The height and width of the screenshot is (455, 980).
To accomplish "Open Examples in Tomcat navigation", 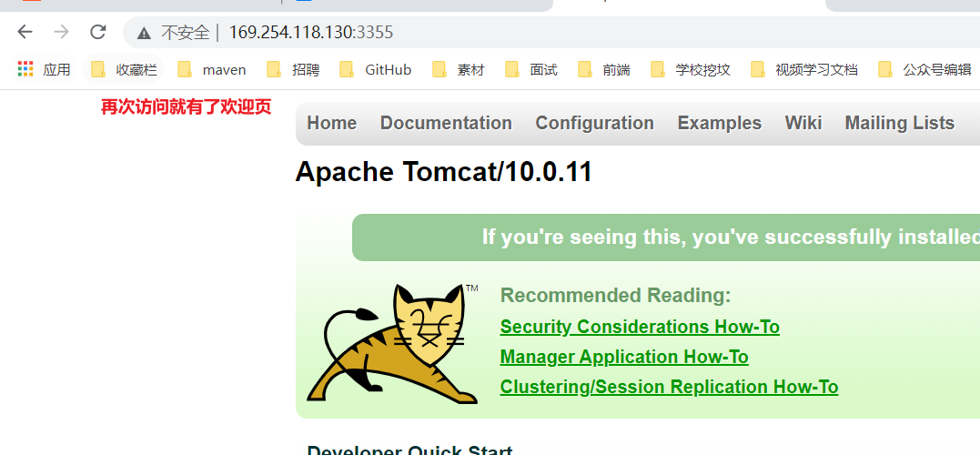I will pos(720,123).
